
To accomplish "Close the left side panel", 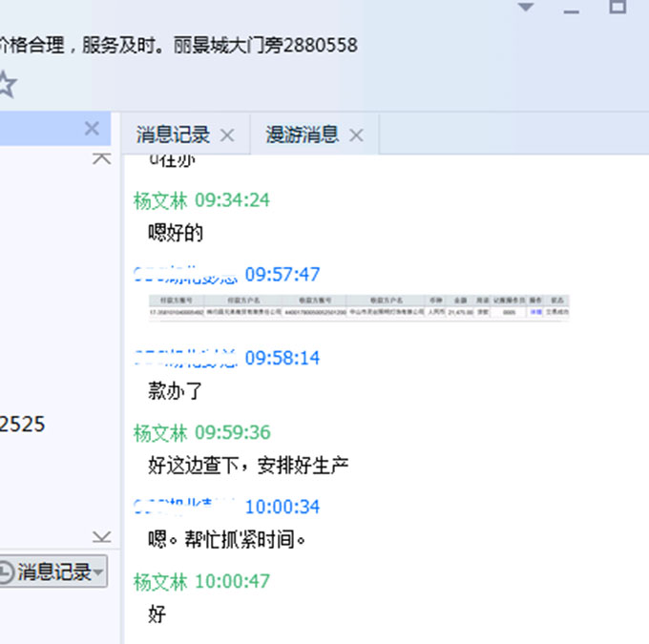I will coord(92,129).
